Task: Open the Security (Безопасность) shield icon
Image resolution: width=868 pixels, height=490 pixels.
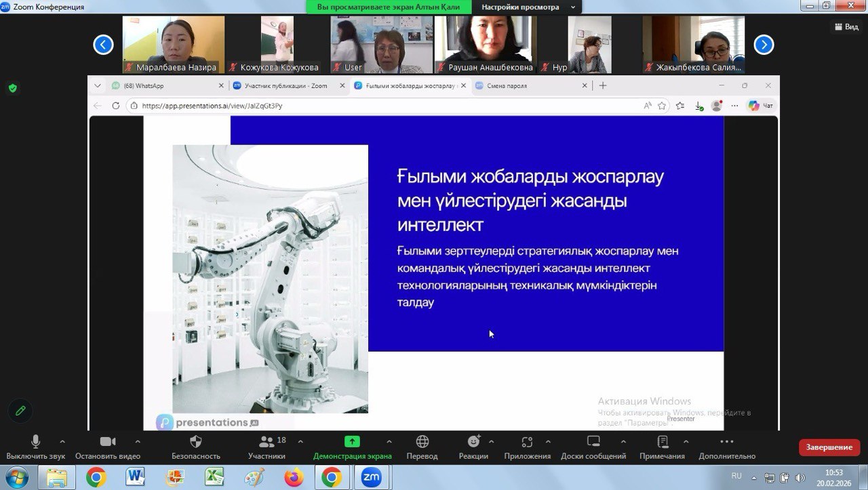Action: [x=195, y=442]
